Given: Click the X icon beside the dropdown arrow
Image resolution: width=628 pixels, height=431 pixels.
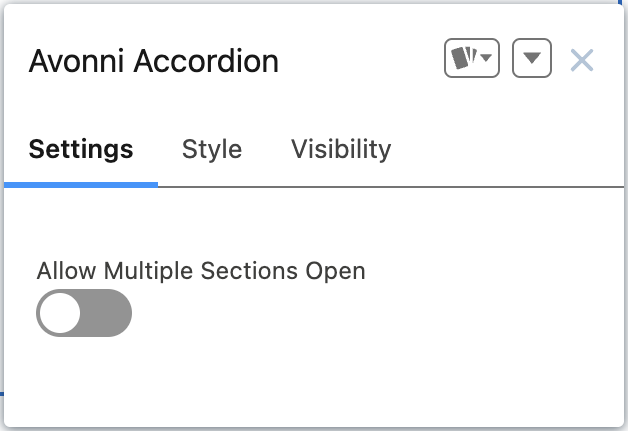Looking at the screenshot, I should [581, 60].
